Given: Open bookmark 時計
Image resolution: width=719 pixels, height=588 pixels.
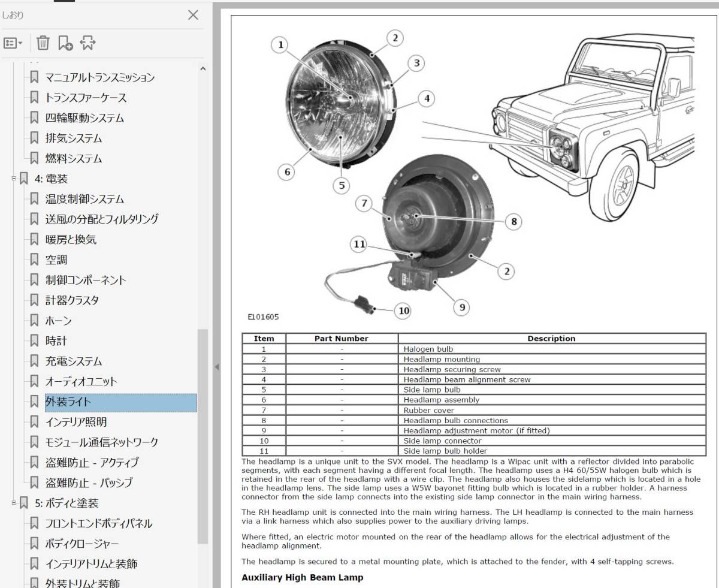Looking at the screenshot, I should [x=56, y=341].
